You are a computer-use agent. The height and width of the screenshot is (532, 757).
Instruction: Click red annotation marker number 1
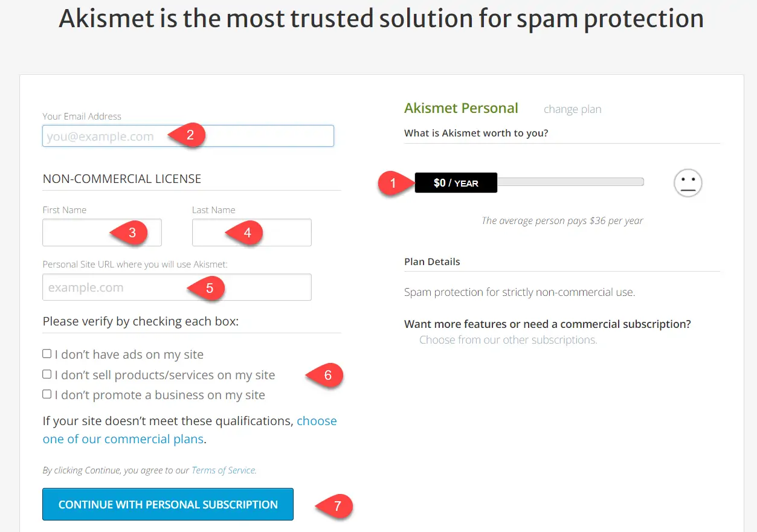(394, 182)
